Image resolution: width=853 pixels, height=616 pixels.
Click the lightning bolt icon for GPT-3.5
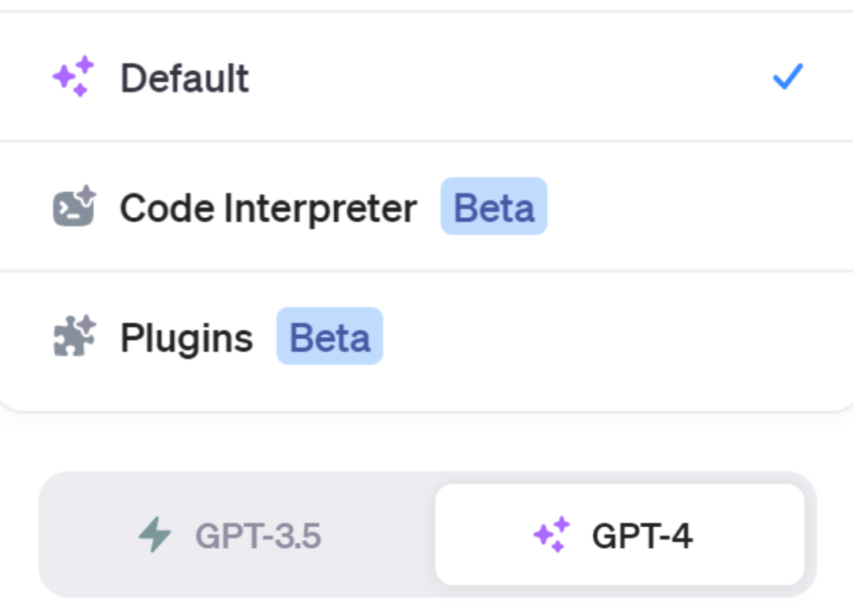[154, 535]
